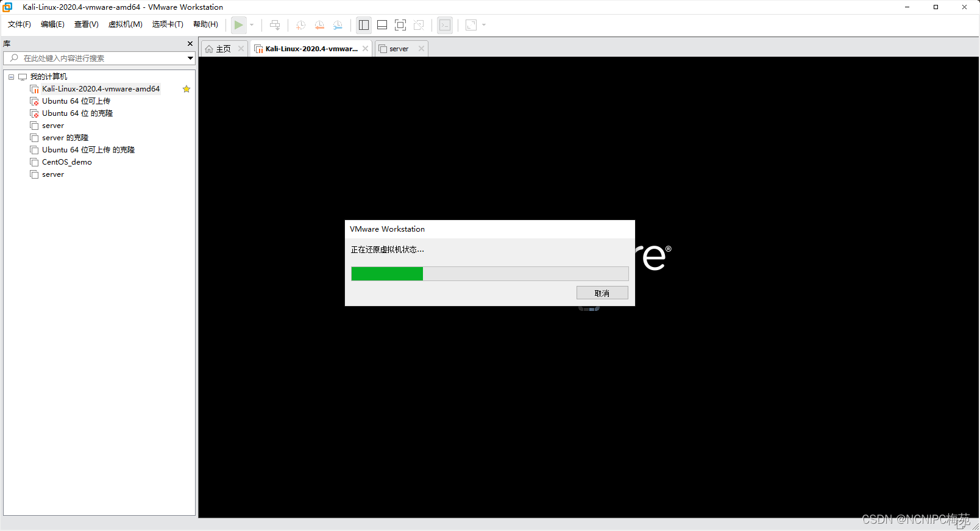Take a snapshot with the clock-plus icon
980x531 pixels.
pyautogui.click(x=300, y=25)
